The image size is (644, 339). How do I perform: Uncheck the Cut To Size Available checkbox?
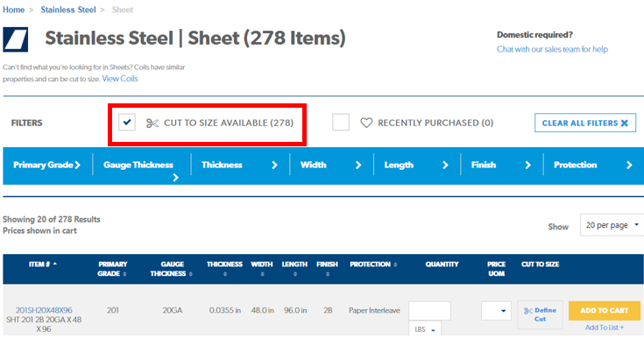(127, 123)
